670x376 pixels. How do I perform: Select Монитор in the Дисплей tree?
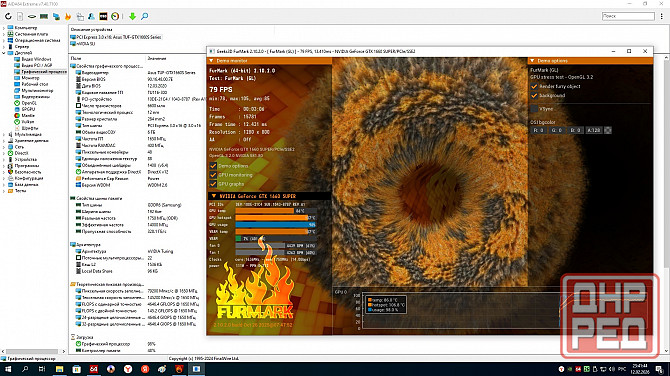(30, 78)
